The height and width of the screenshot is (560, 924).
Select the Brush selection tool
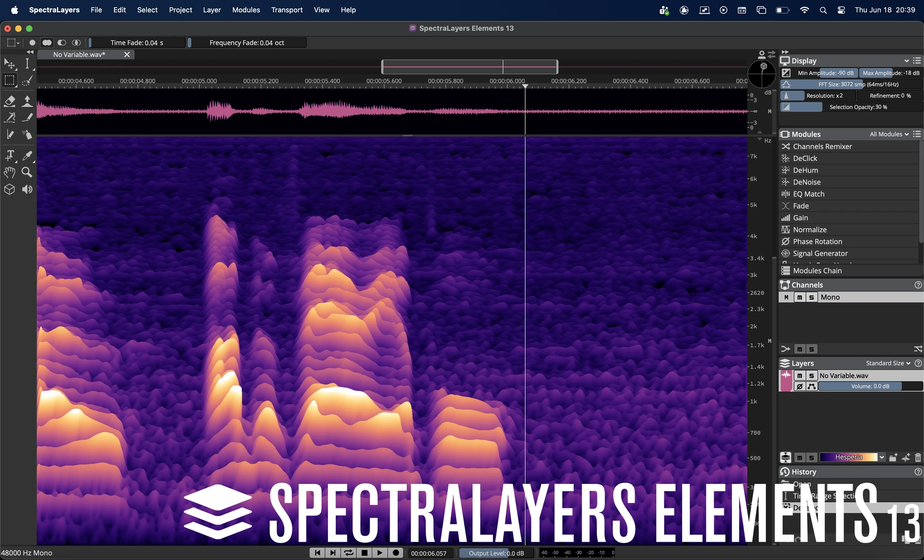click(27, 81)
